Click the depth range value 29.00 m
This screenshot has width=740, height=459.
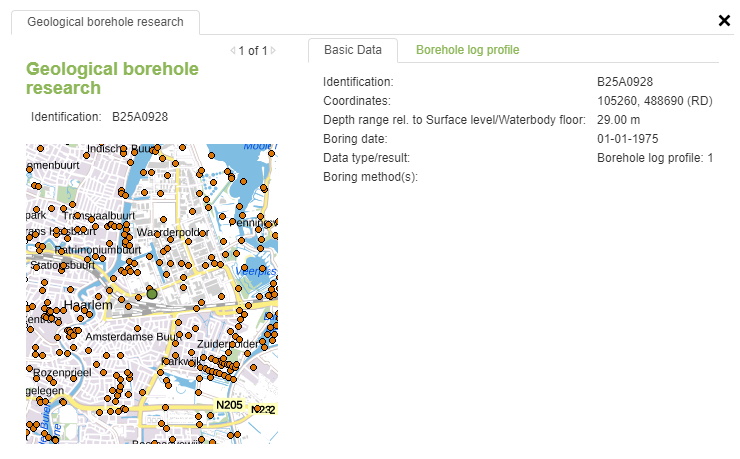click(x=618, y=120)
